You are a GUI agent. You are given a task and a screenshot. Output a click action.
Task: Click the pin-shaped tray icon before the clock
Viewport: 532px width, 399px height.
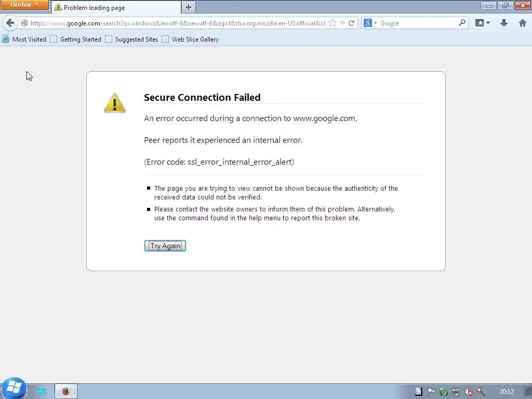(x=481, y=392)
